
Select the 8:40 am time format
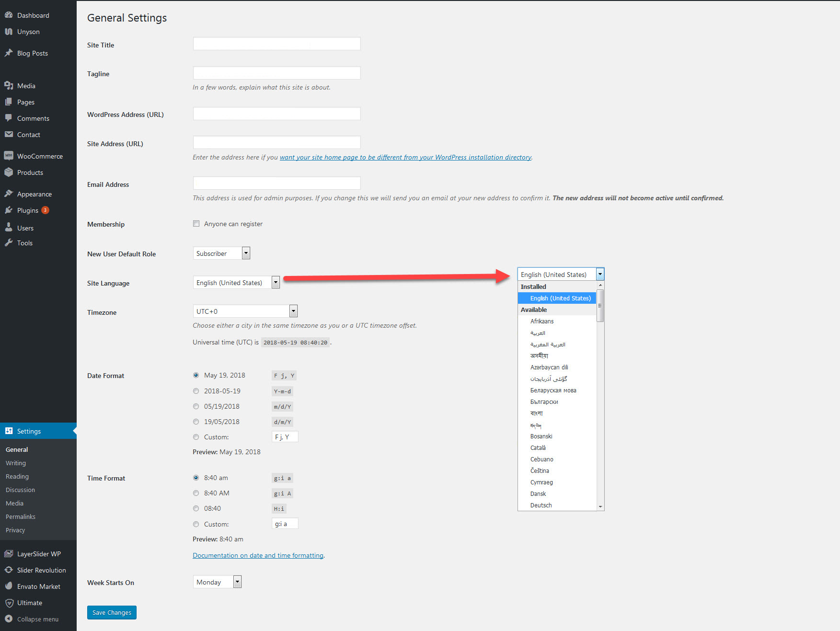[x=196, y=478]
